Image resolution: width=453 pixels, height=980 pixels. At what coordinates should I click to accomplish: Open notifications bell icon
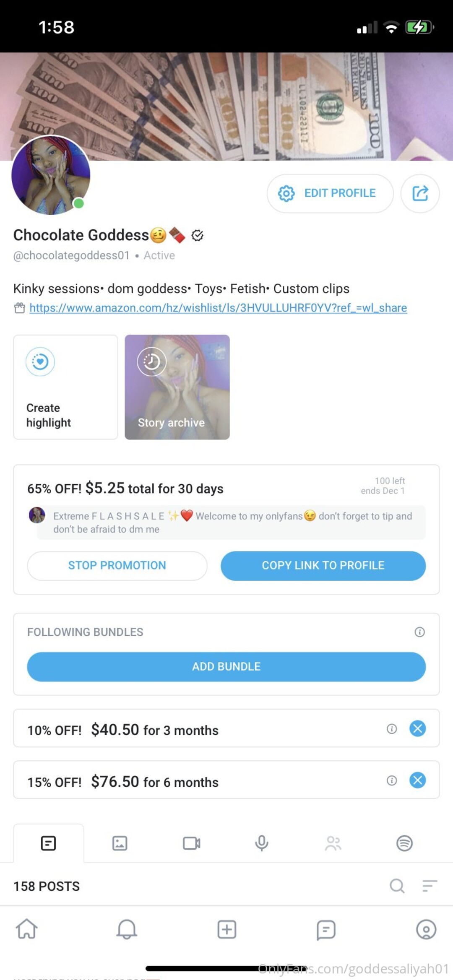click(x=127, y=929)
